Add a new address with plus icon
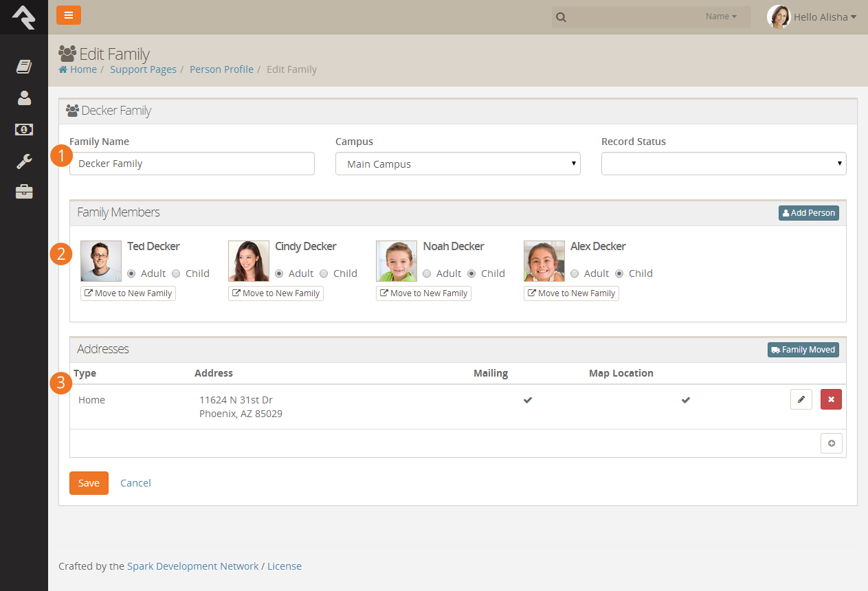Viewport: 868px width, 591px height. pos(832,443)
